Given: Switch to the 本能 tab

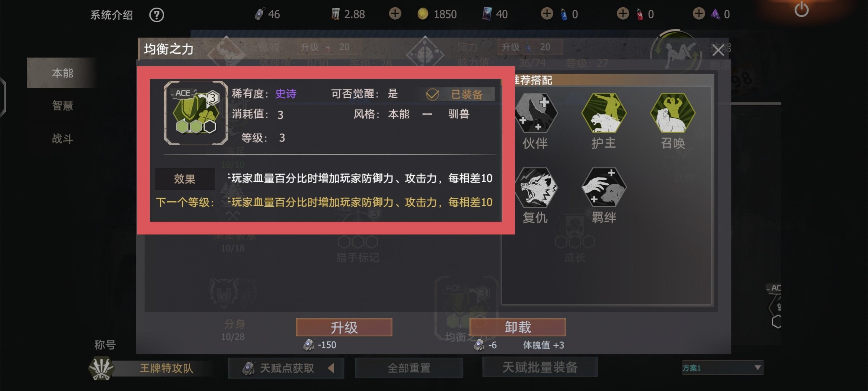Looking at the screenshot, I should [x=62, y=73].
